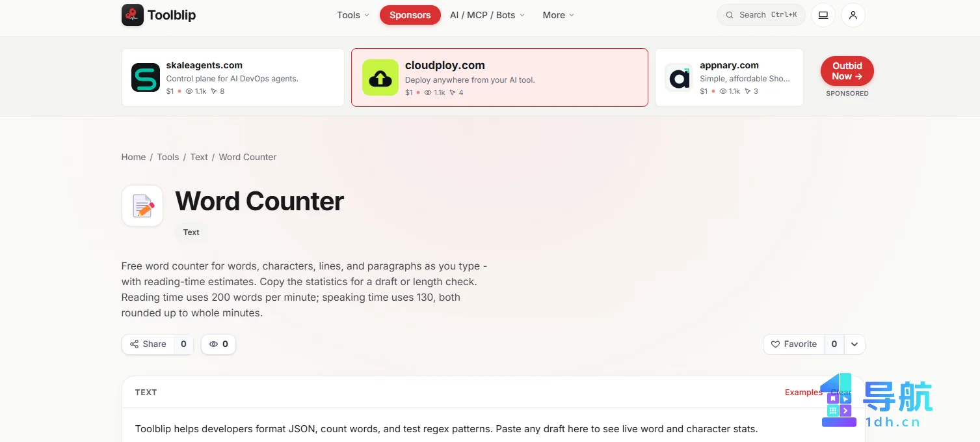The width and height of the screenshot is (980, 442).
Task: Open the Tools breadcrumb link
Action: click(x=168, y=157)
